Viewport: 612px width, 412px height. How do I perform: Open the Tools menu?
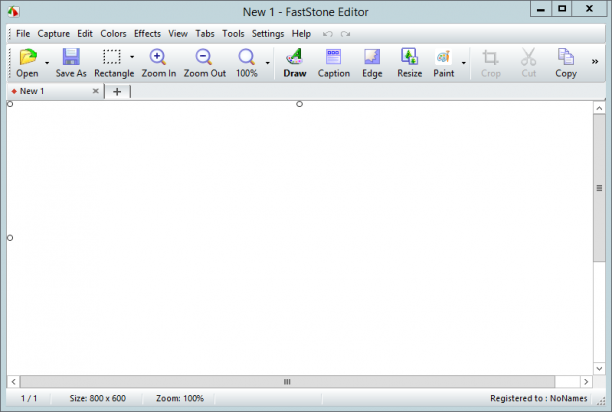tap(233, 34)
